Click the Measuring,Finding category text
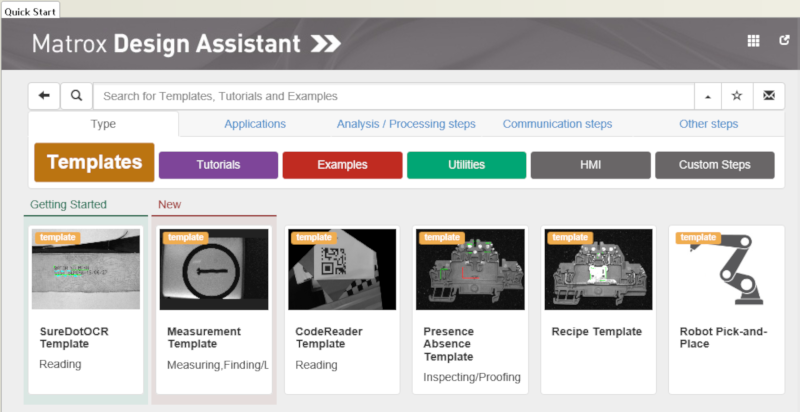This screenshot has height=412, width=800. coord(218,365)
